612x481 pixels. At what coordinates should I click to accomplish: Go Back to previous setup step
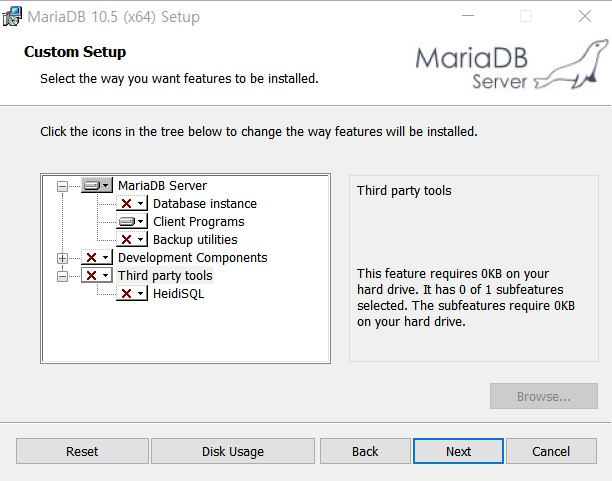[365, 451]
